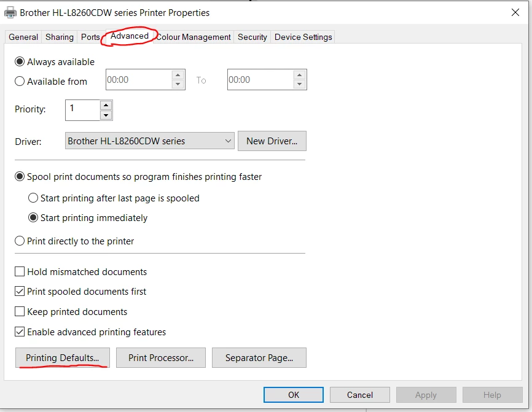This screenshot has width=532, height=412.
Task: Click the printer icon in title bar
Action: [x=10, y=12]
